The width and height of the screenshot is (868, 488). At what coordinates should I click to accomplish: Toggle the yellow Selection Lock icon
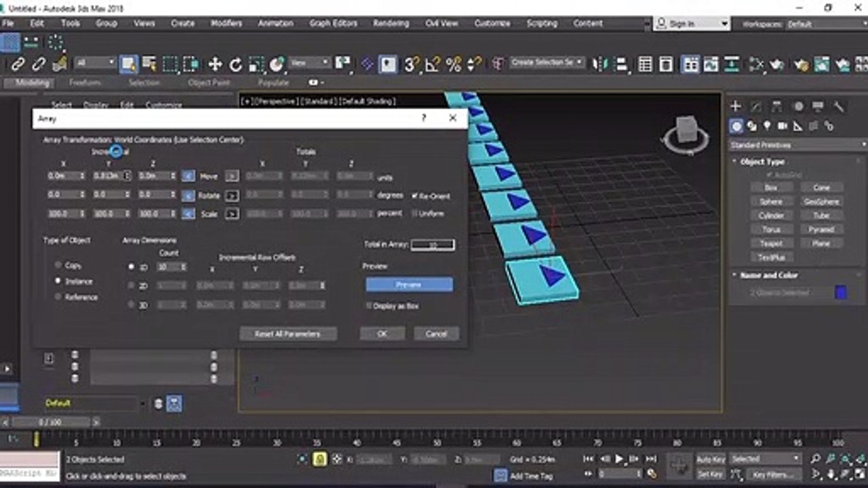click(320, 459)
